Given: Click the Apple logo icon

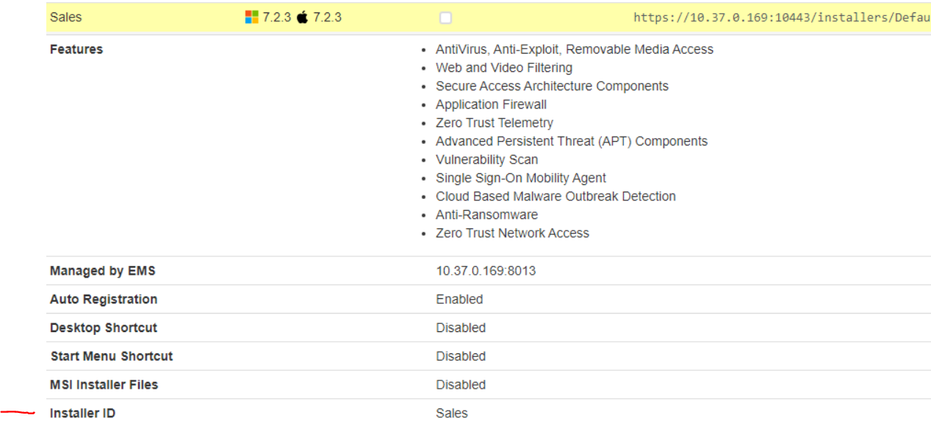Looking at the screenshot, I should pos(303,17).
